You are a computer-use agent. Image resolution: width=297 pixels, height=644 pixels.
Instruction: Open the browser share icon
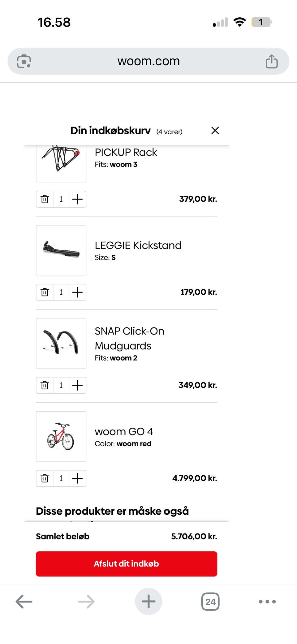[272, 61]
